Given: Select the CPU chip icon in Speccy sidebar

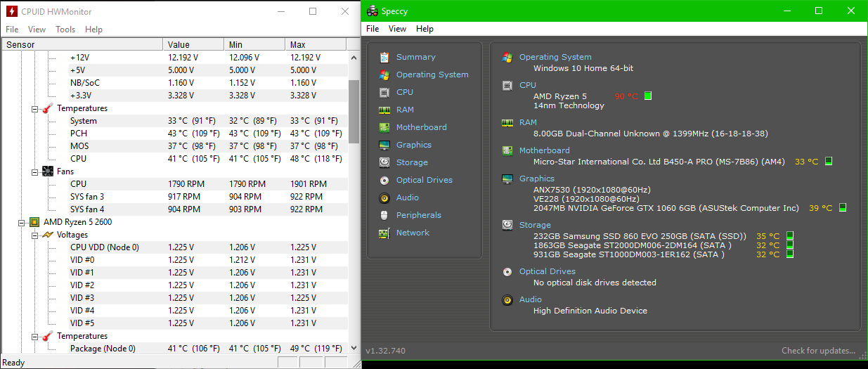Looking at the screenshot, I should tap(384, 92).
